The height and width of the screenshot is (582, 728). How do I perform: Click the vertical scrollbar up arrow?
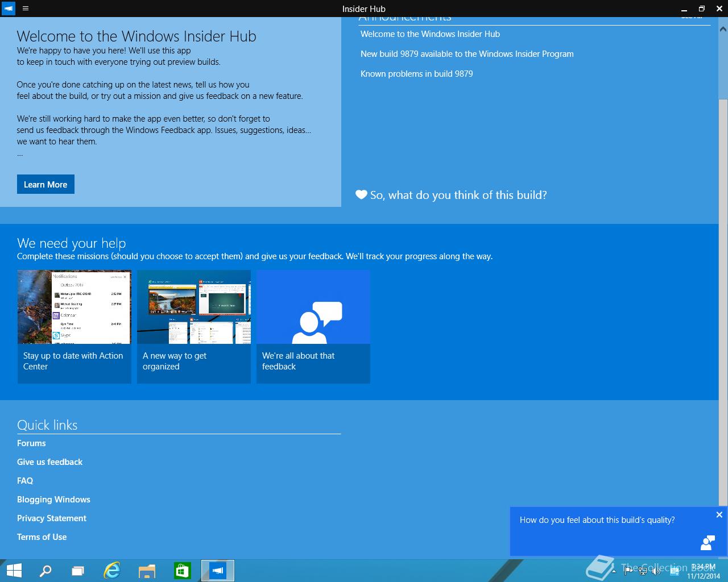click(x=723, y=28)
